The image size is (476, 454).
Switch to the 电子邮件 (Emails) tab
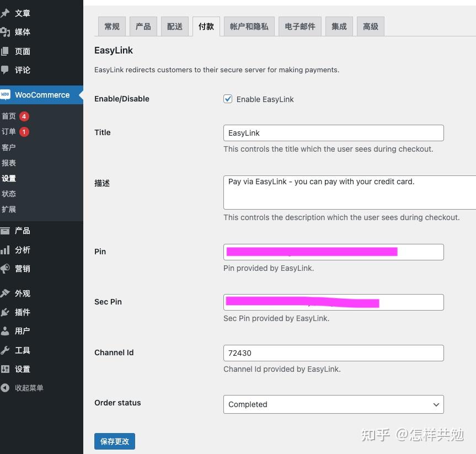pos(299,26)
